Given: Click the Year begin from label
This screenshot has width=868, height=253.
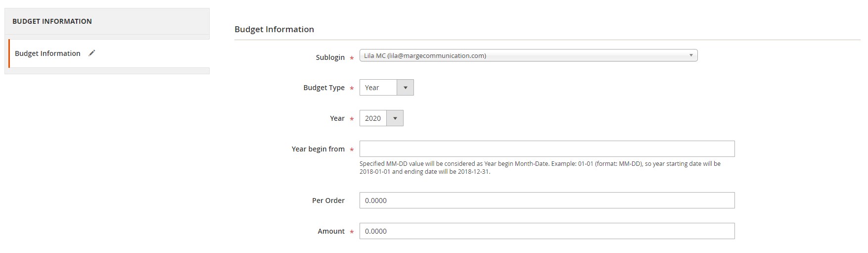Looking at the screenshot, I should point(318,149).
